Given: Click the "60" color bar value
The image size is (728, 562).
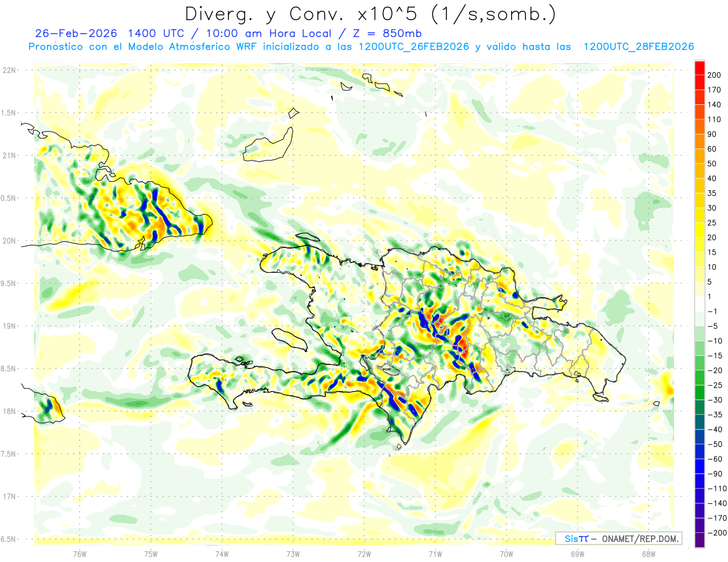Looking at the screenshot, I should [713, 149].
